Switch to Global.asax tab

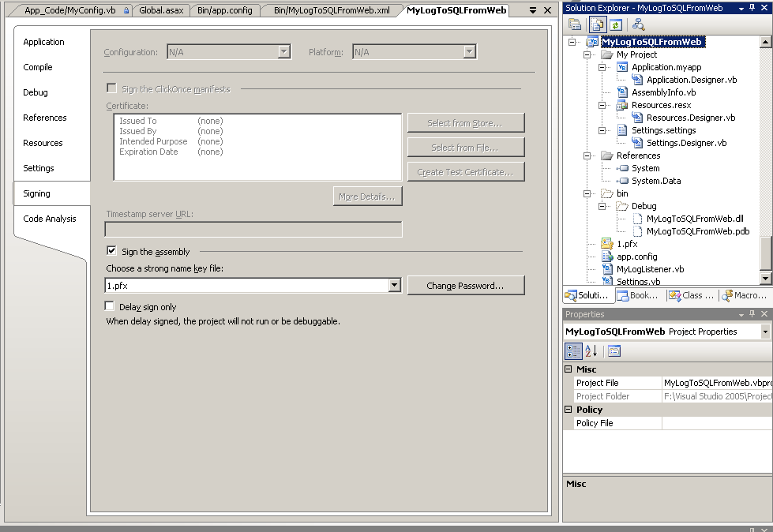(x=161, y=10)
